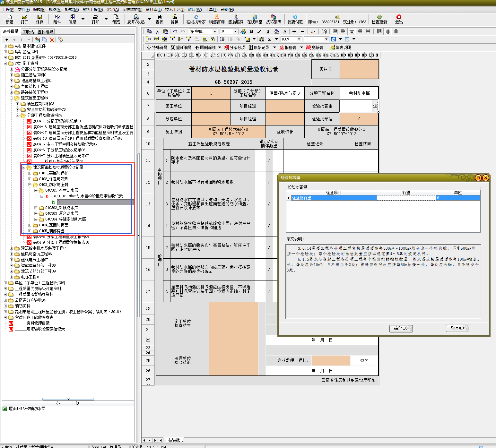The height and width of the screenshot is (448, 496).
Task: Open the line style dropdown
Action: tap(326, 39)
